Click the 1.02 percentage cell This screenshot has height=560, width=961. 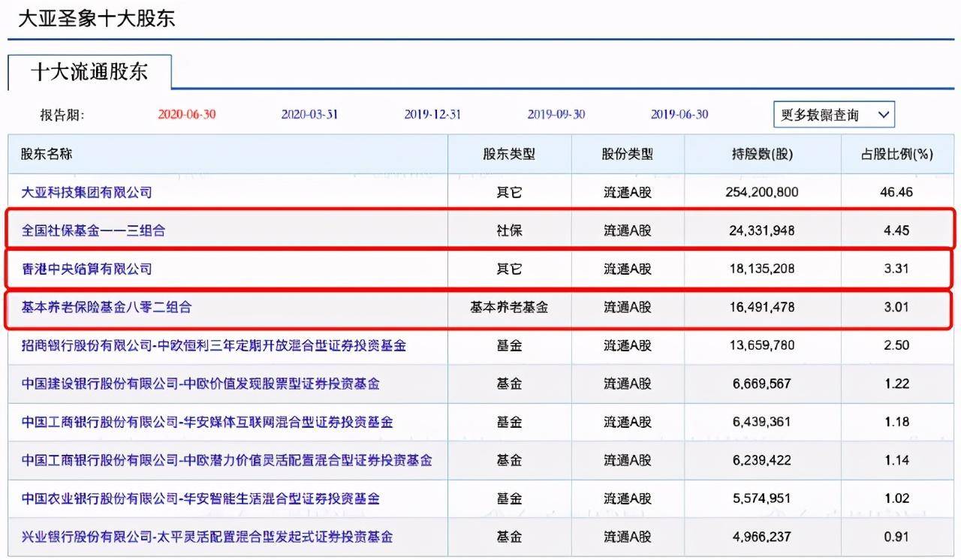(x=896, y=498)
